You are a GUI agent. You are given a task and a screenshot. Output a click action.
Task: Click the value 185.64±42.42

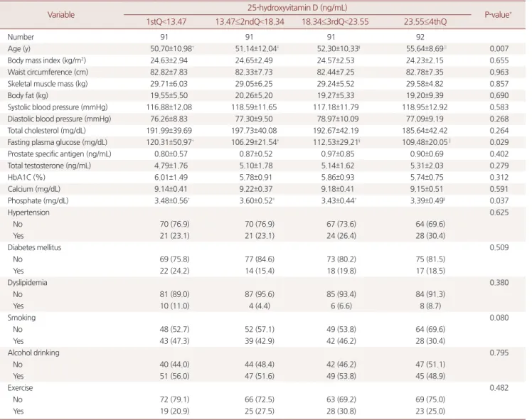[x=425, y=131]
